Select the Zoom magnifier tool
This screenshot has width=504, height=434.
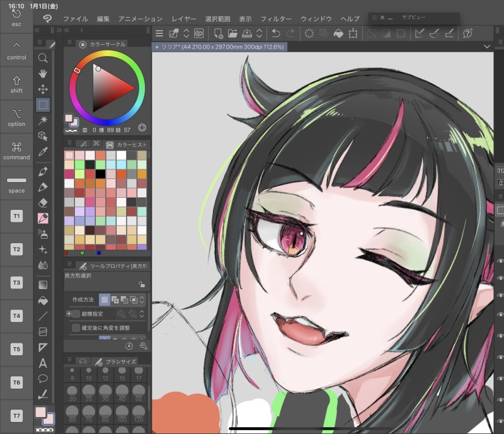(x=43, y=58)
